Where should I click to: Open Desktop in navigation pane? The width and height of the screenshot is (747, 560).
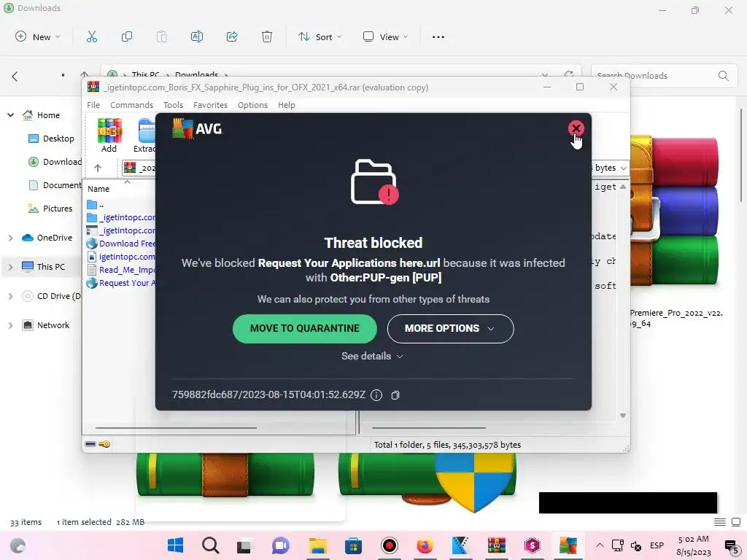tap(52, 139)
